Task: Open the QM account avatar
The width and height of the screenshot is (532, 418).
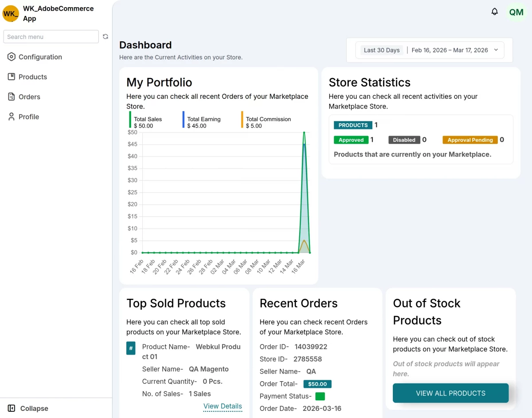Action: [516, 12]
